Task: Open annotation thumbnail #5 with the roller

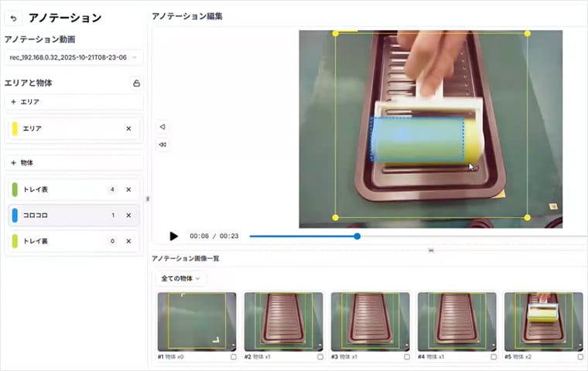Action: tap(543, 322)
